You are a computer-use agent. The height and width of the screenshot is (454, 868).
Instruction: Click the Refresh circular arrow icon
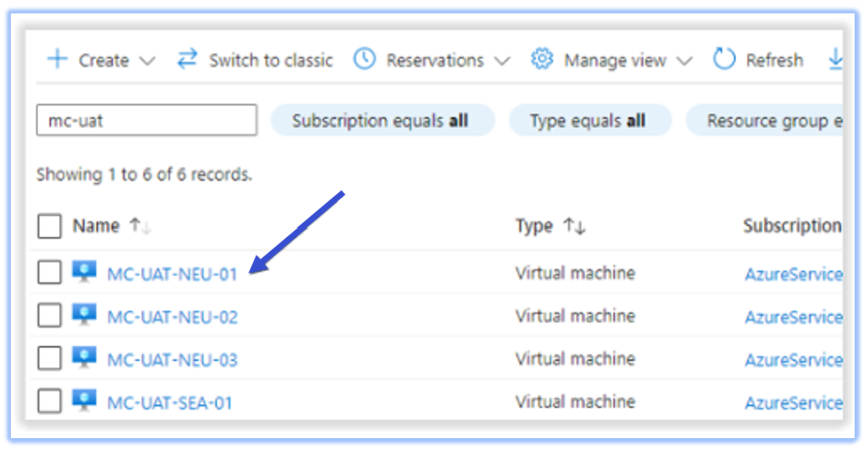[x=724, y=60]
